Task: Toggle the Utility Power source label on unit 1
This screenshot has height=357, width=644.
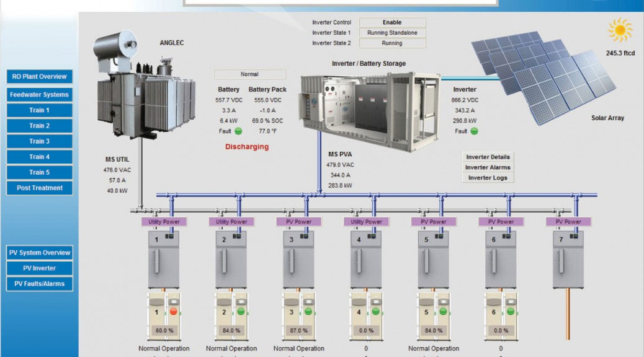Action: [x=163, y=221]
